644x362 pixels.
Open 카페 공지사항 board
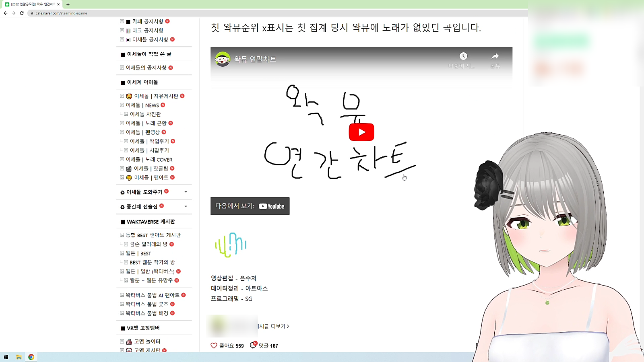(x=148, y=21)
